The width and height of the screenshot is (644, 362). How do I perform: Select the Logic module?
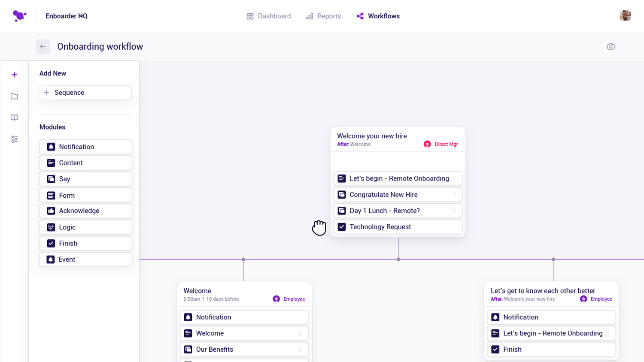86,227
